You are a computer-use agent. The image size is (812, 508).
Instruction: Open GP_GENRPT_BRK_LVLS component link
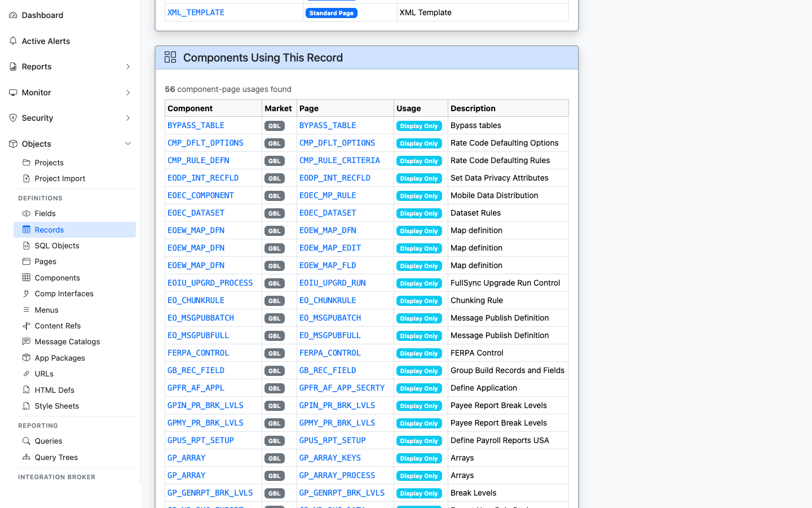tap(210, 493)
